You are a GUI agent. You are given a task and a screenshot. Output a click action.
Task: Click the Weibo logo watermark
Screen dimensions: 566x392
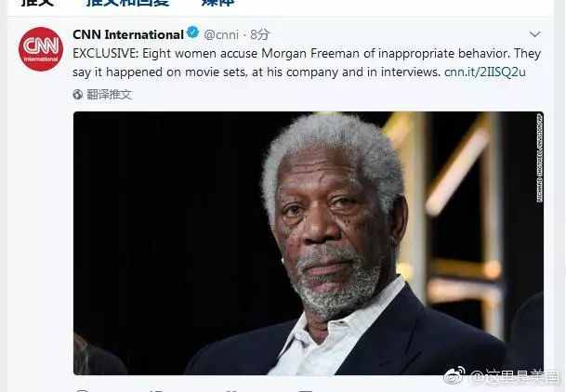(454, 375)
